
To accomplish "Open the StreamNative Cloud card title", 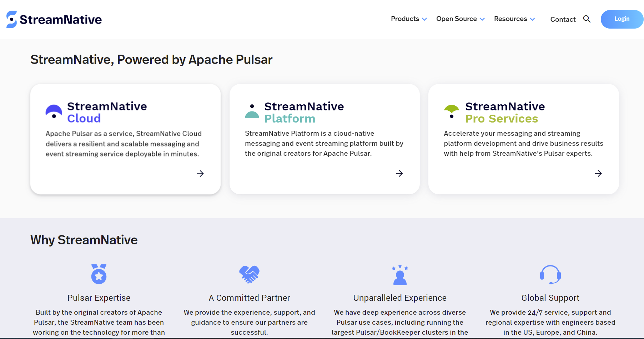I will [107, 112].
